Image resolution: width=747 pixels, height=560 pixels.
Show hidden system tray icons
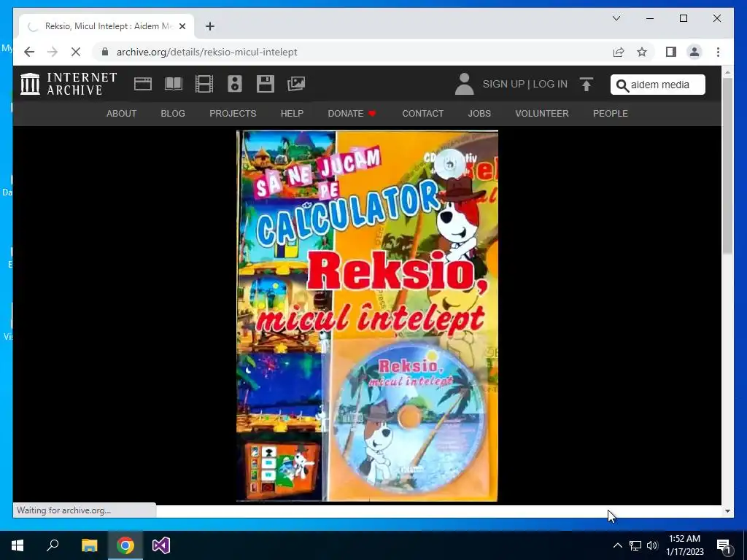coord(617,545)
